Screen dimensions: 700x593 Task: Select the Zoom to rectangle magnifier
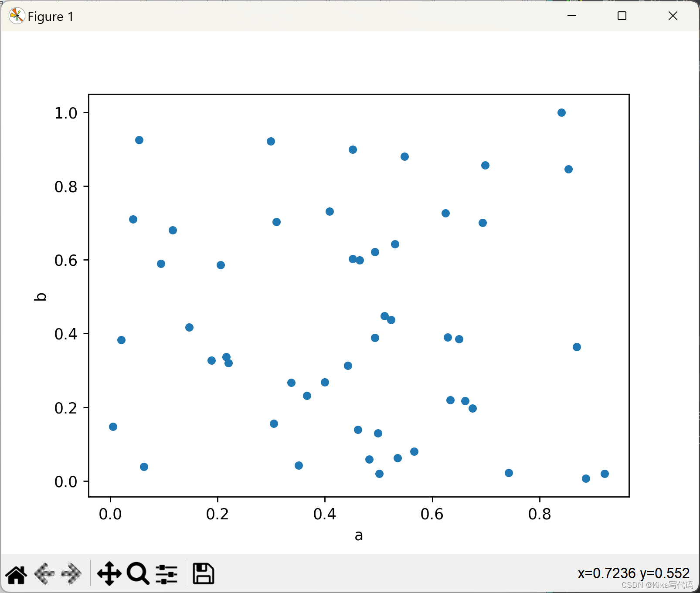(x=138, y=574)
